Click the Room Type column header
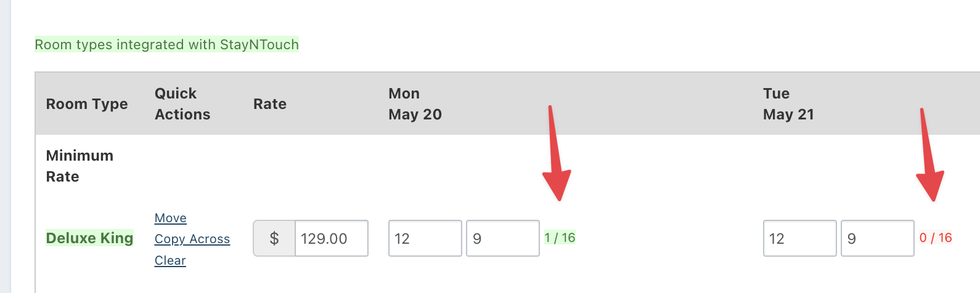This screenshot has width=980, height=293. (x=87, y=104)
